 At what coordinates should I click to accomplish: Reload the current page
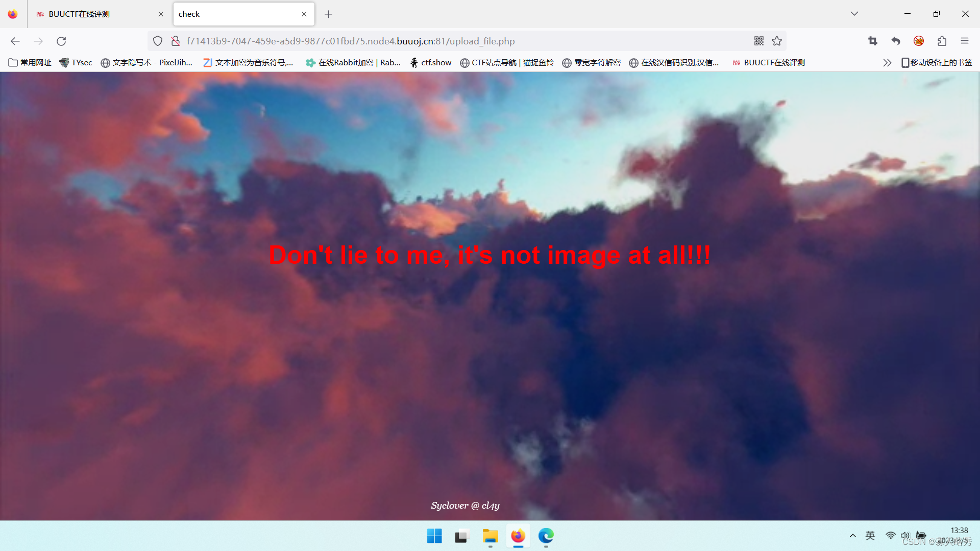click(x=61, y=41)
